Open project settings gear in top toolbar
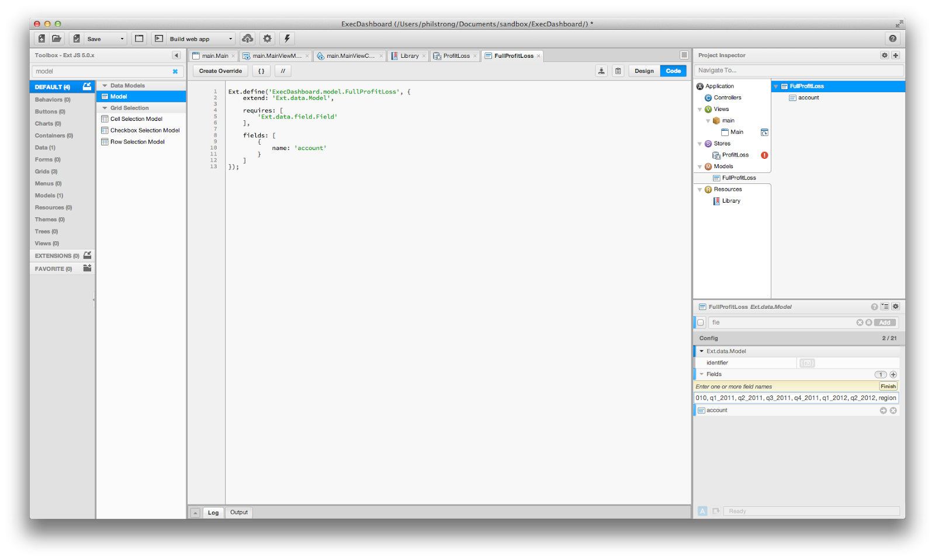 point(267,39)
